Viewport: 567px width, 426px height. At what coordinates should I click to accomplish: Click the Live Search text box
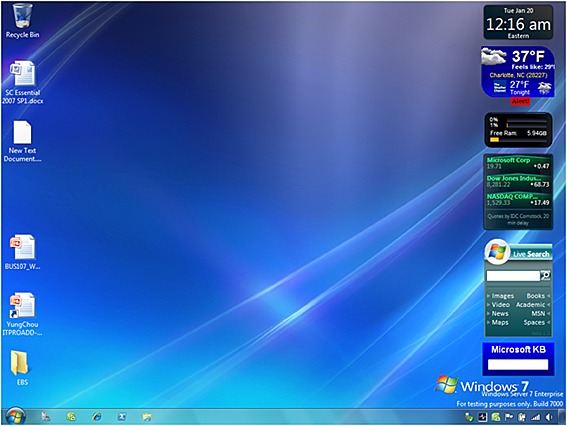tap(513, 276)
